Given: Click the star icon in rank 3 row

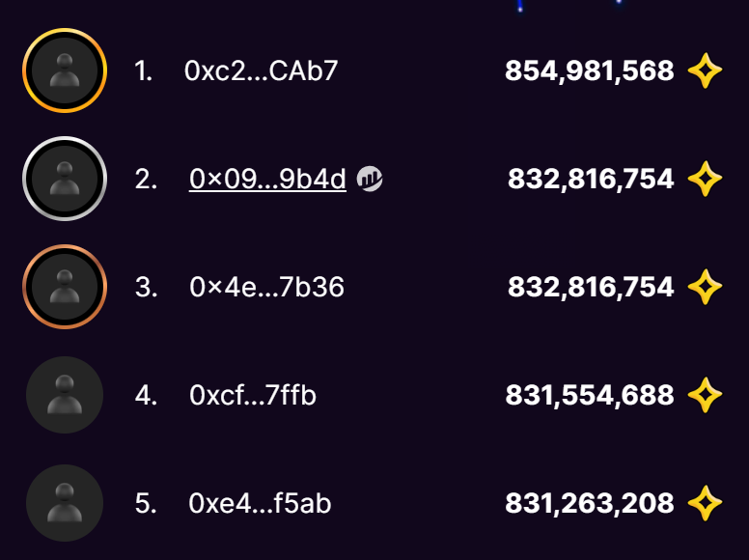Looking at the screenshot, I should pyautogui.click(x=706, y=287).
